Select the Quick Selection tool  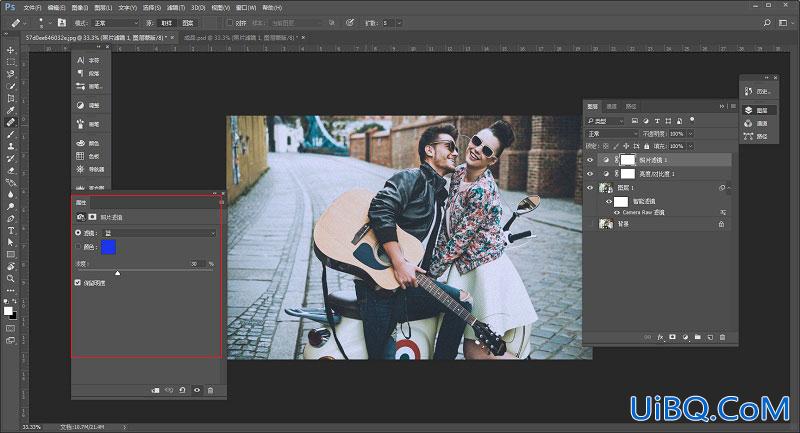pyautogui.click(x=11, y=86)
